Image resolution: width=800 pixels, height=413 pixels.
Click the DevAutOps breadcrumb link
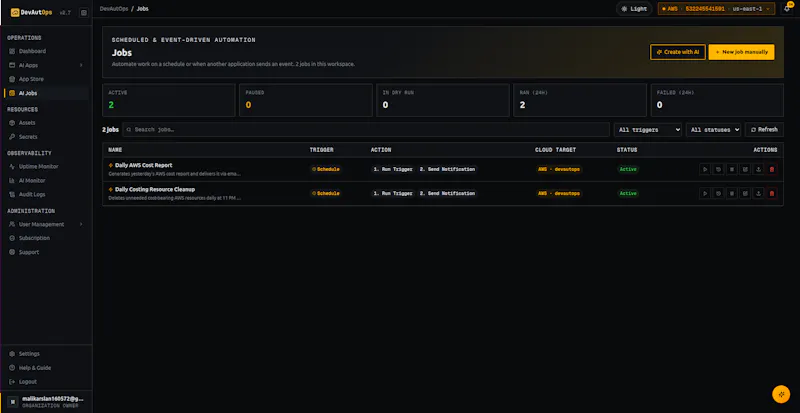113,9
